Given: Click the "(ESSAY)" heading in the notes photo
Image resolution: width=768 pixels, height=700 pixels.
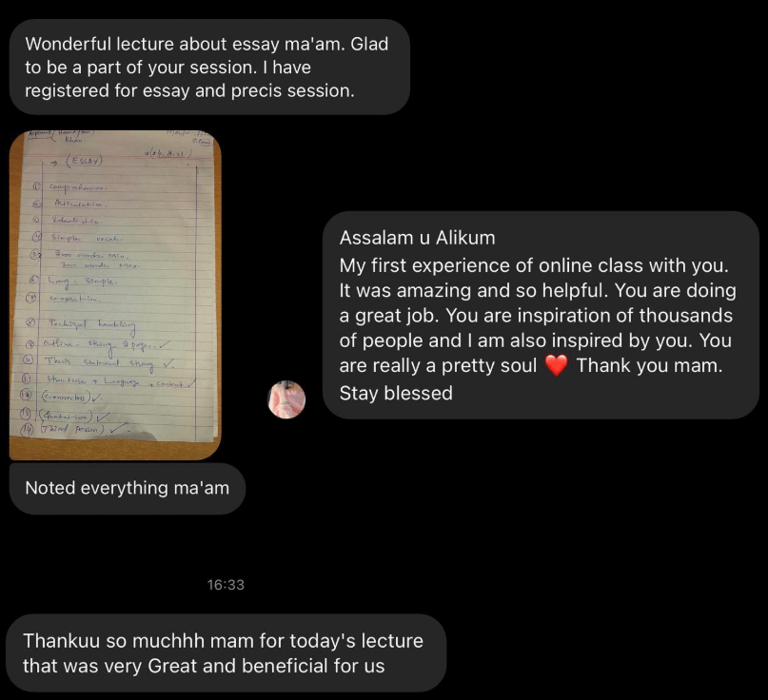Looking at the screenshot, I should pyautogui.click(x=85, y=161).
